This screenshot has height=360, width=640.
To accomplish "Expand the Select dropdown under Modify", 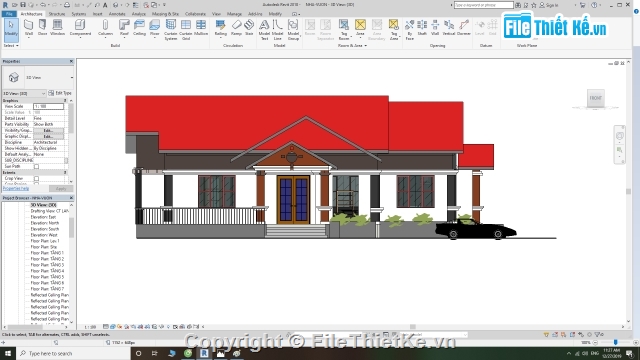I will [11, 46].
